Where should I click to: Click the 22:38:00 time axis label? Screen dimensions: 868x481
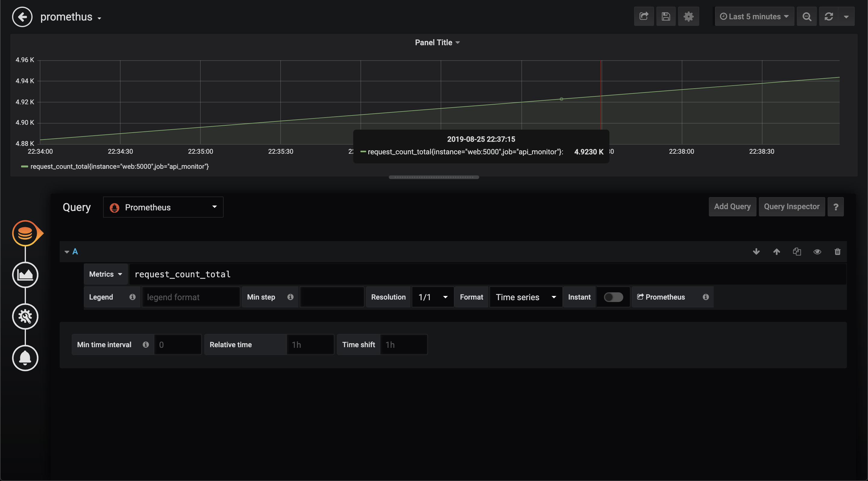tap(681, 152)
